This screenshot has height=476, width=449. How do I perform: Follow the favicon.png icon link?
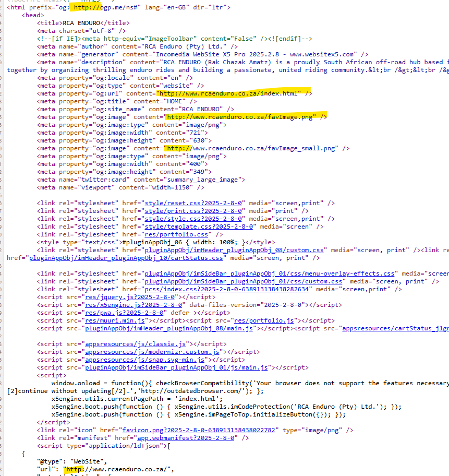(199, 431)
